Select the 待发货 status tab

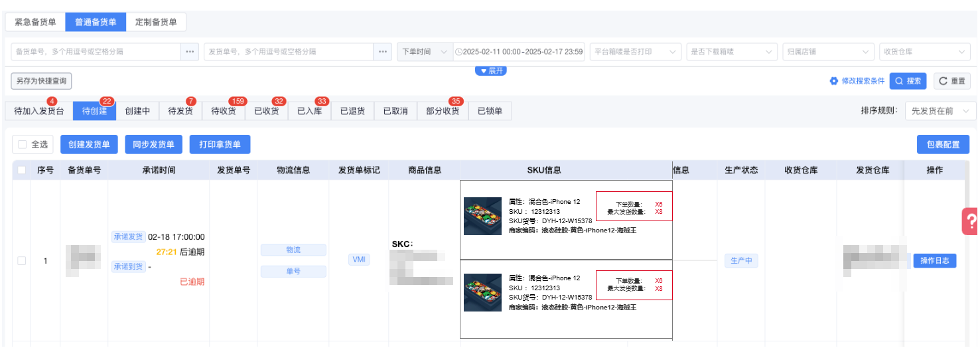point(180,111)
